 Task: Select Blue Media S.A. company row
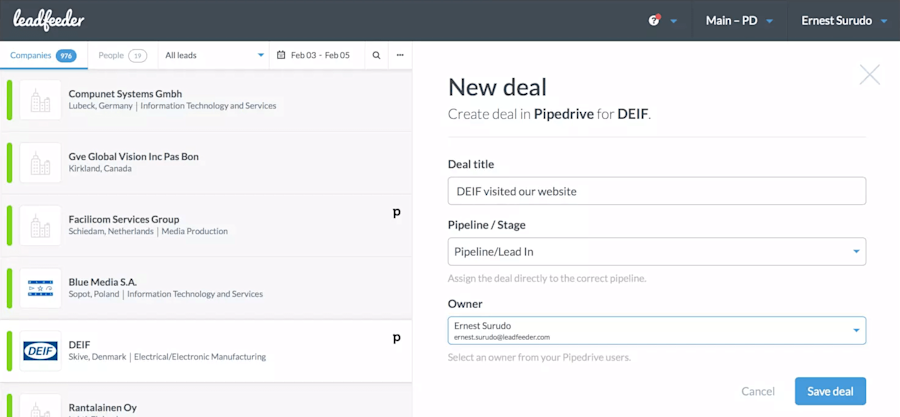click(206, 289)
